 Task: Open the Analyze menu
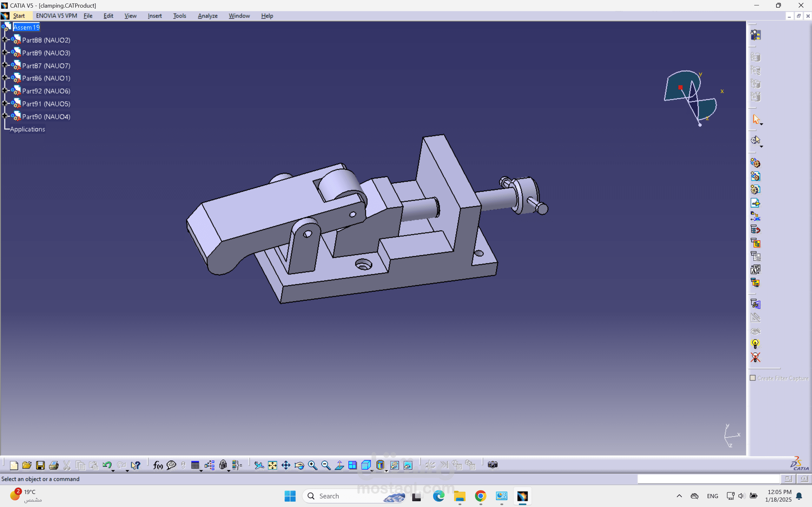(x=207, y=16)
